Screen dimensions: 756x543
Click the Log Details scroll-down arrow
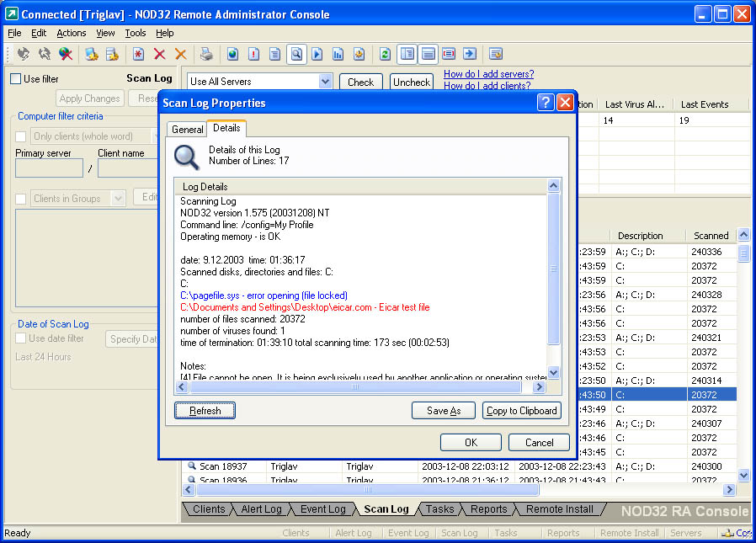pyautogui.click(x=553, y=372)
